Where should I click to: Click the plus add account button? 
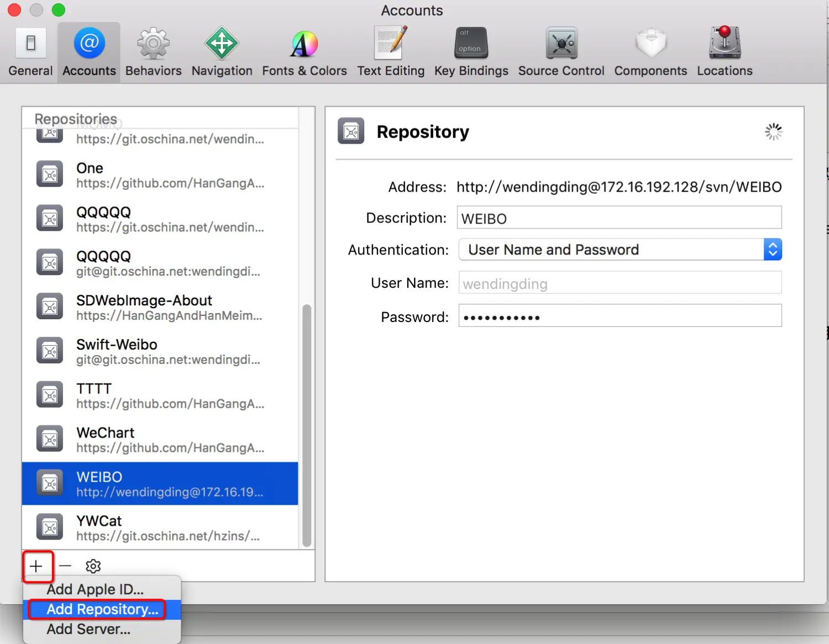tap(36, 566)
